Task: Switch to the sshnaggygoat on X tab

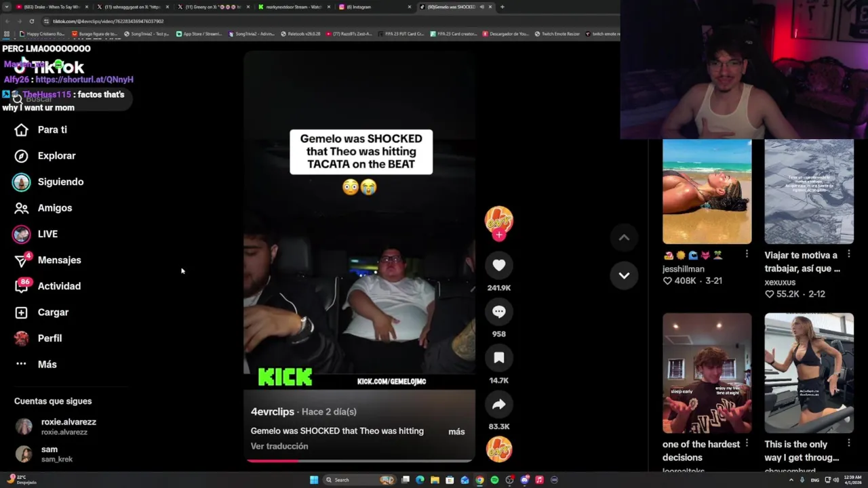Action: [132, 7]
